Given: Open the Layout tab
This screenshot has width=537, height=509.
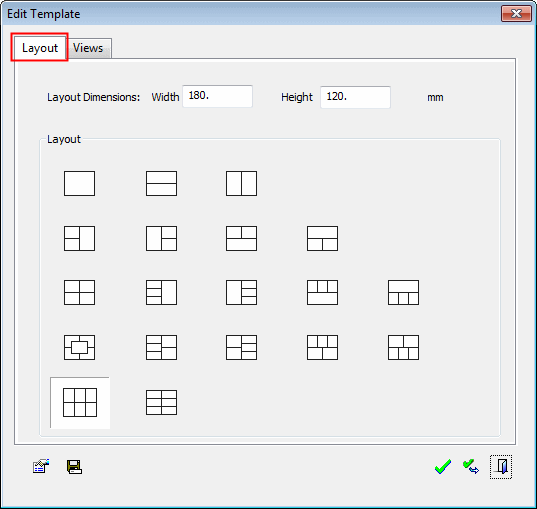Looking at the screenshot, I should pyautogui.click(x=40, y=48).
